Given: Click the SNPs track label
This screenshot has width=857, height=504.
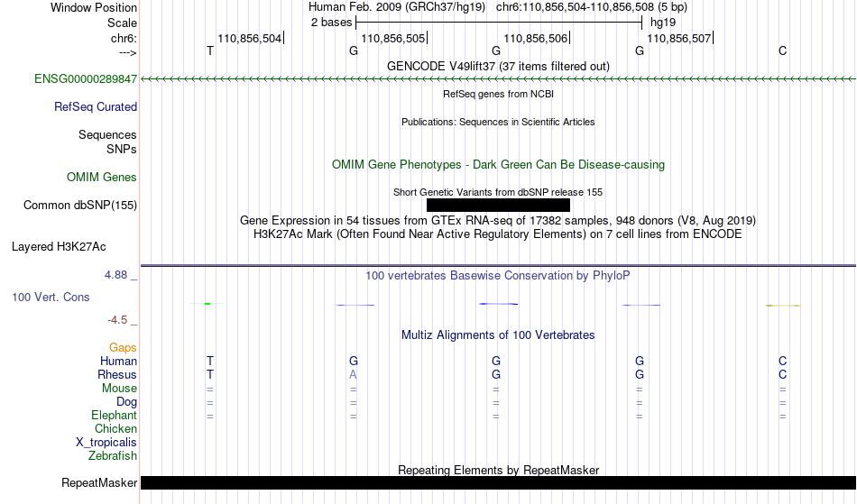Looking at the screenshot, I should coord(122,149).
